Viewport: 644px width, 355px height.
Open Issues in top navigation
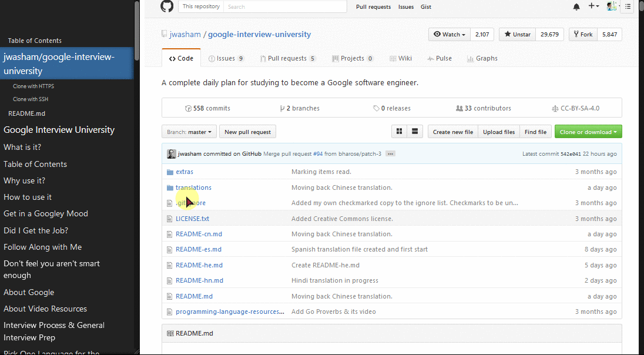pos(406,6)
